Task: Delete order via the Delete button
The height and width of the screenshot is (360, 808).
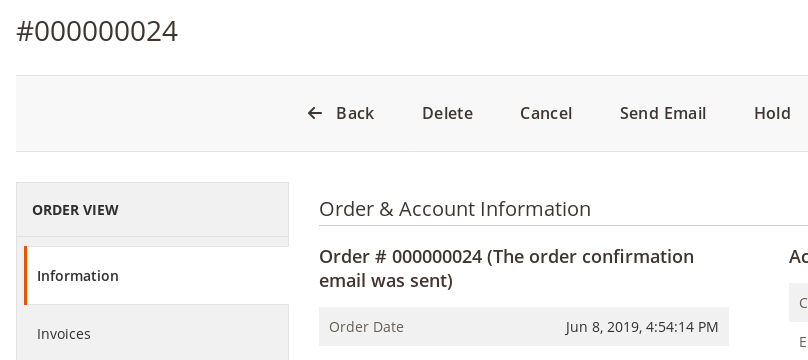Action: (447, 113)
